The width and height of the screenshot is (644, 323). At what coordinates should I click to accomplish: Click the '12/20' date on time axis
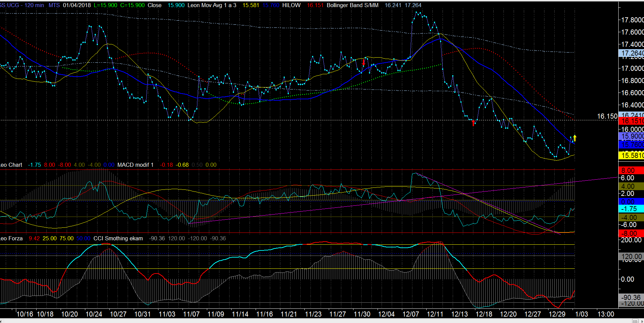point(508,314)
